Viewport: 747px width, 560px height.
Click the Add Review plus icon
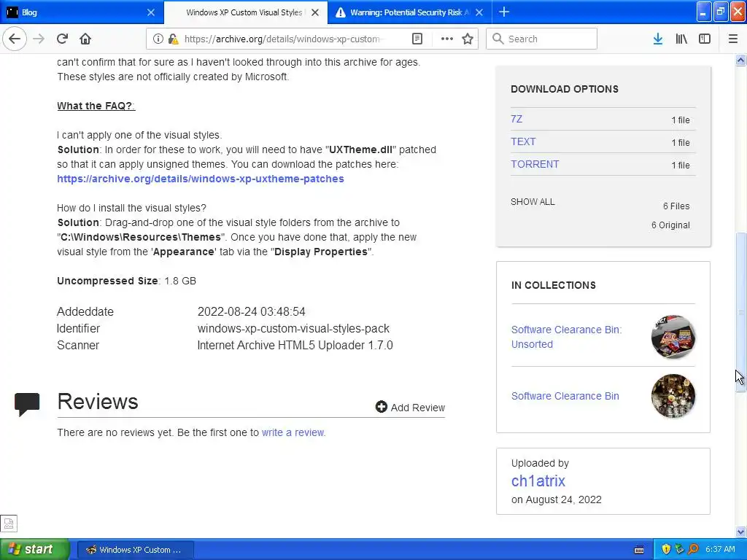(381, 407)
